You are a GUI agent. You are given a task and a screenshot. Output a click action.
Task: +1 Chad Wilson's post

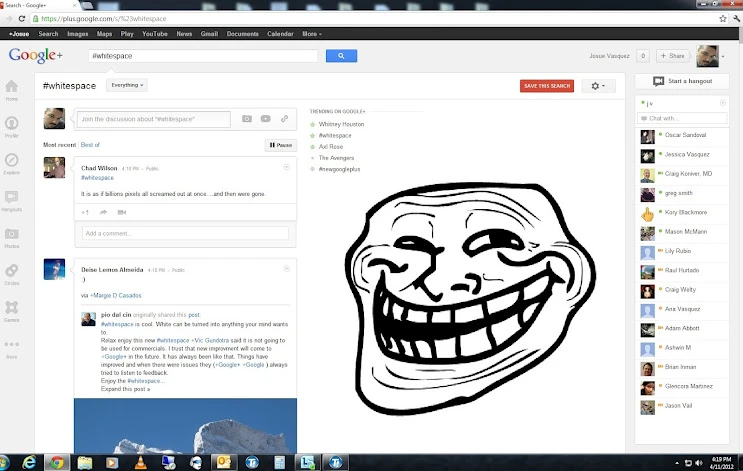pos(85,212)
